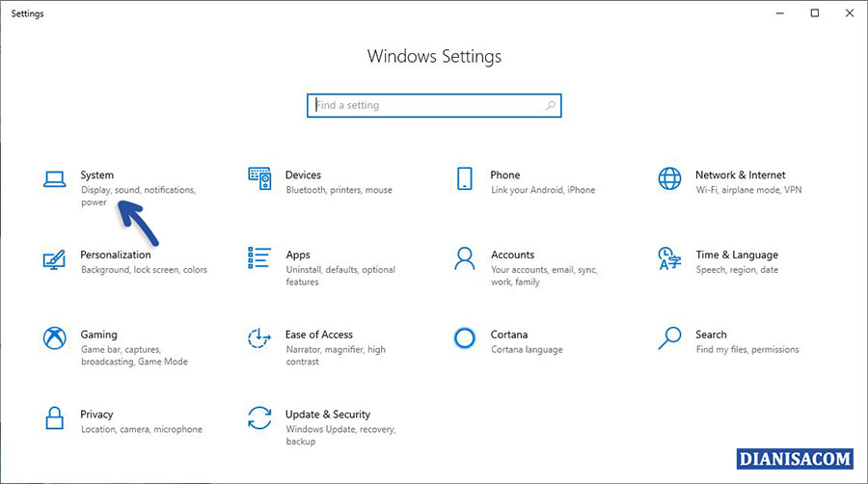Maximize the Settings window
Image resolution: width=868 pixels, height=484 pixels.
click(x=815, y=13)
